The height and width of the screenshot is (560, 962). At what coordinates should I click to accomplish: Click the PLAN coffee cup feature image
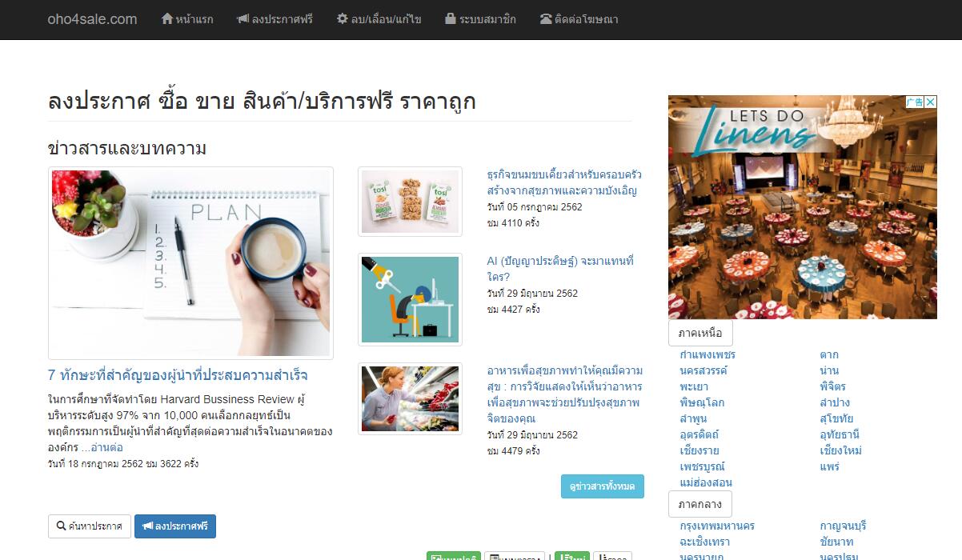click(190, 263)
